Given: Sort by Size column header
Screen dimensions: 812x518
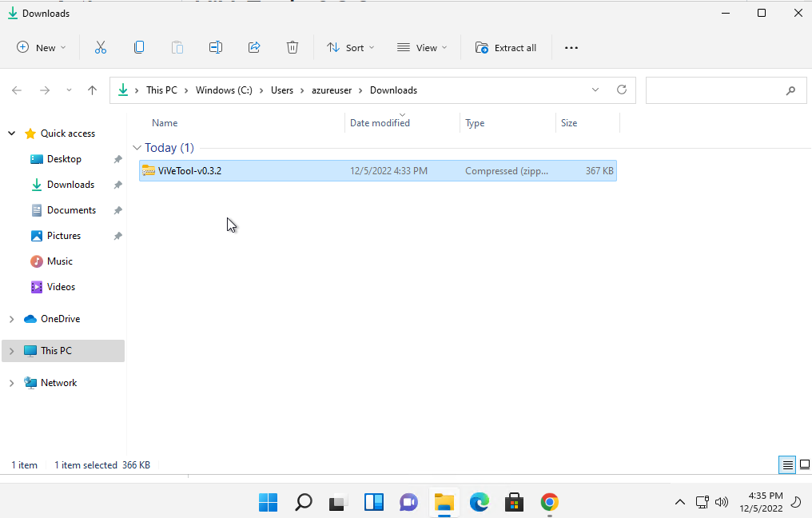Looking at the screenshot, I should coord(568,123).
